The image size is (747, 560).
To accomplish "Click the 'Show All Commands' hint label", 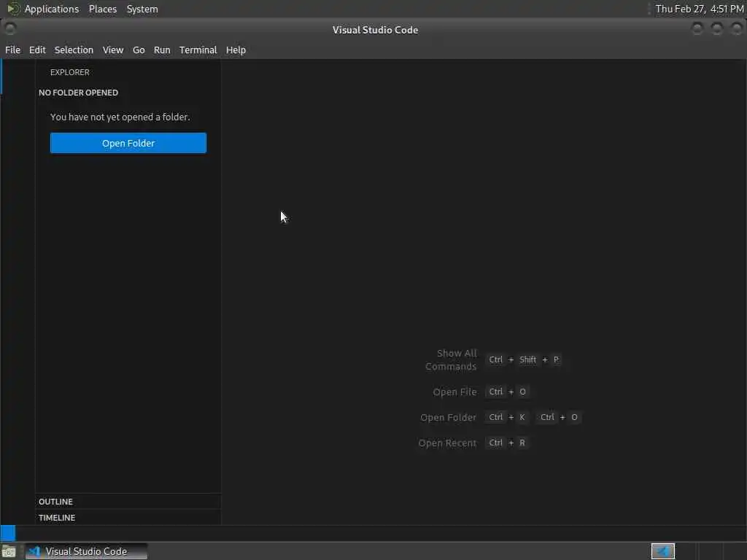I will click(x=451, y=360).
